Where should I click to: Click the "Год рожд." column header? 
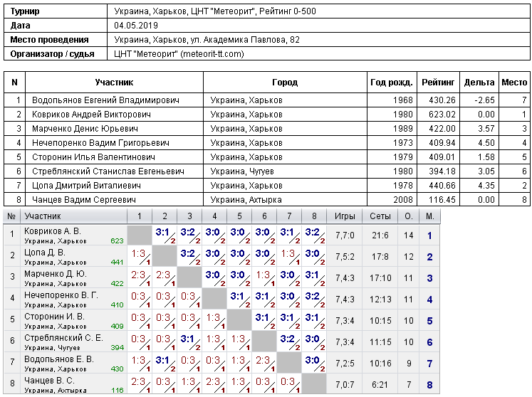point(392,83)
